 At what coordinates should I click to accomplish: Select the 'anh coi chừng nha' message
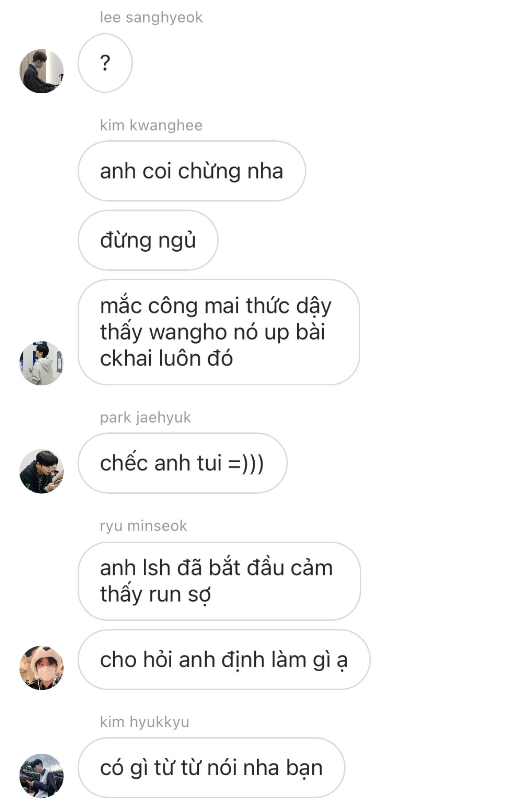tap(192, 171)
